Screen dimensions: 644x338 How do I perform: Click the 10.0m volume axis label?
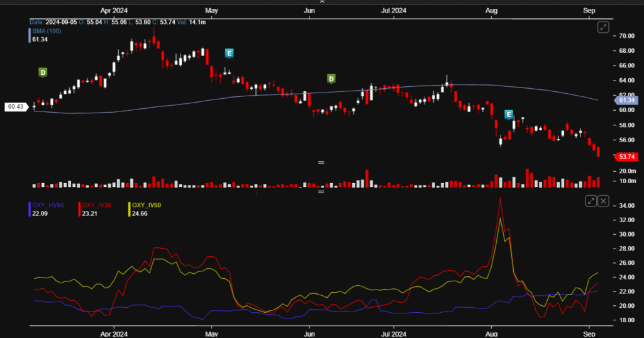[628, 181]
